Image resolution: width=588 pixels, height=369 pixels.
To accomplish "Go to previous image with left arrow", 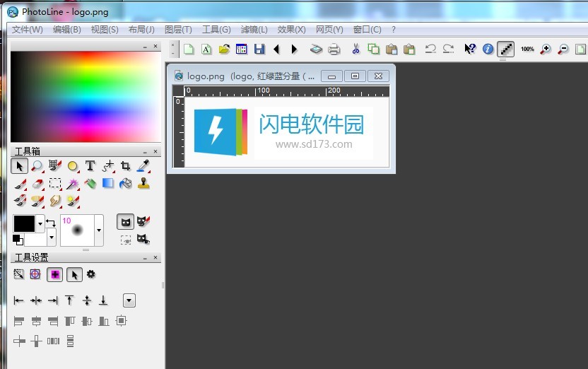I will [277, 49].
